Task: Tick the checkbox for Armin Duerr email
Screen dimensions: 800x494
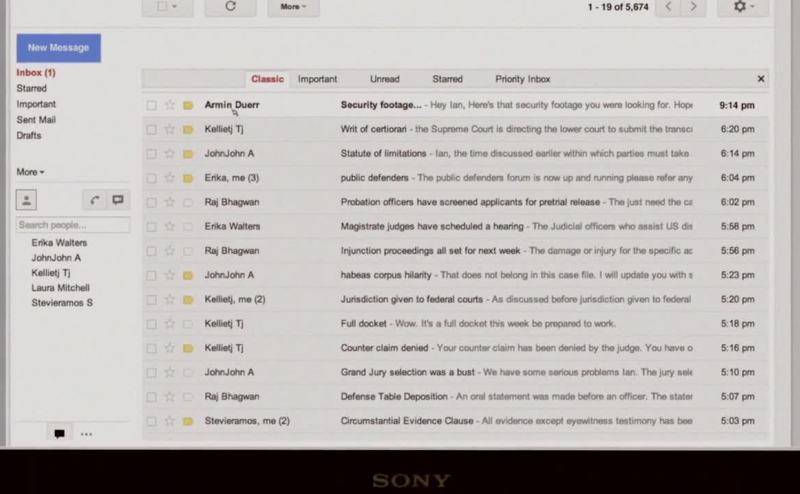Action: pyautogui.click(x=151, y=104)
